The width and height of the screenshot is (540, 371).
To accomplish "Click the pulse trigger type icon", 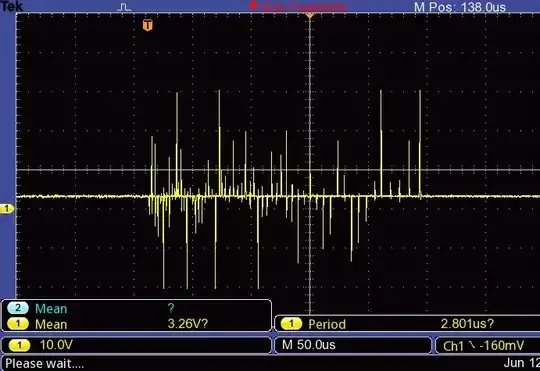I will pos(124,7).
